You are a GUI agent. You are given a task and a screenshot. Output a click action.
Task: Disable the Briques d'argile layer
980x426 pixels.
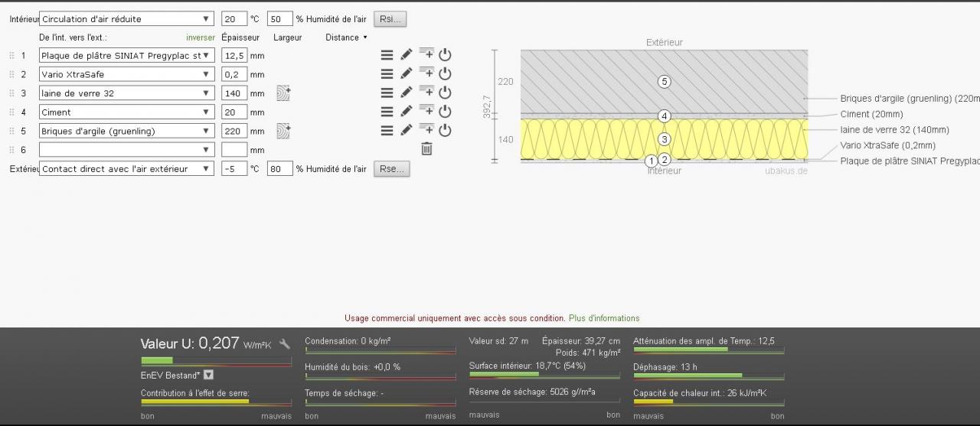445,130
